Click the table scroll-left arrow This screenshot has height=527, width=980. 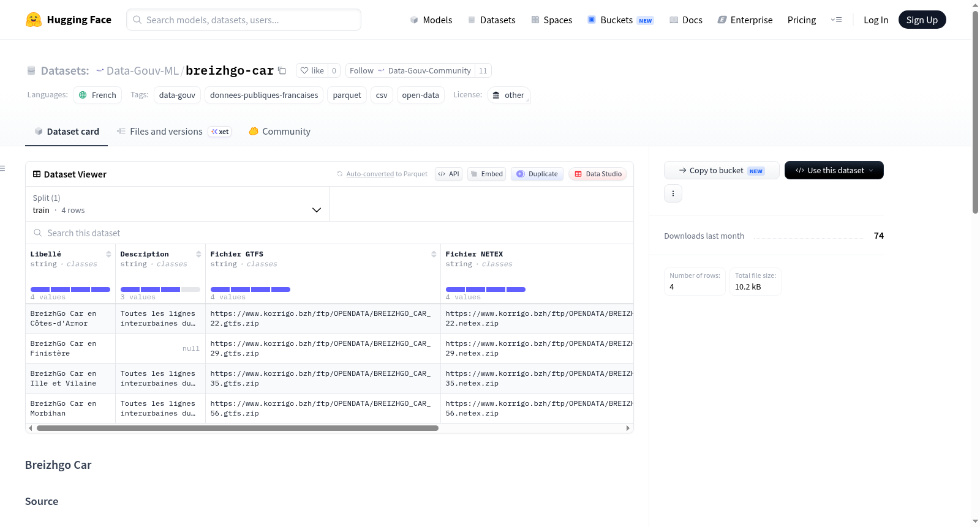click(x=31, y=428)
